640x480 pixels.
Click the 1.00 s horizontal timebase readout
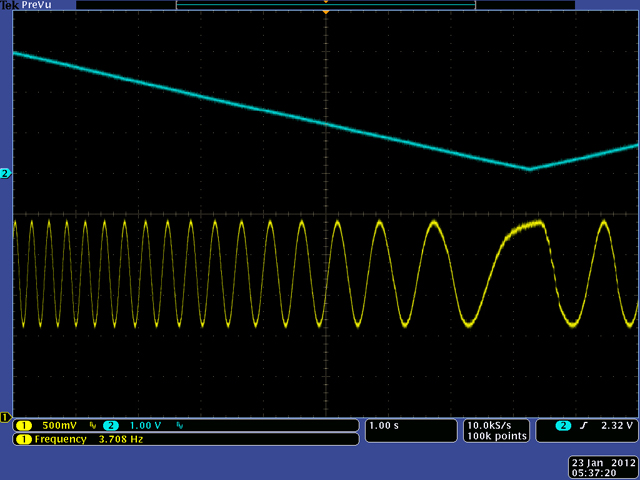[386, 426]
